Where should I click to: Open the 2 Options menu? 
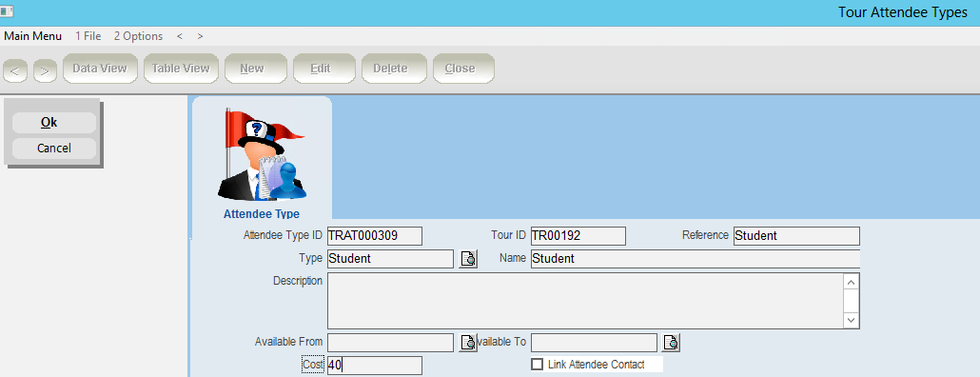click(x=138, y=36)
